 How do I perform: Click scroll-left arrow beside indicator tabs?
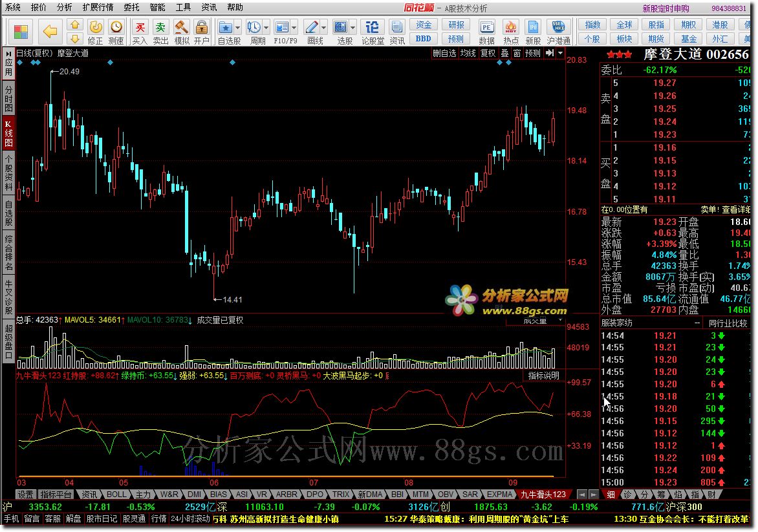point(582,495)
